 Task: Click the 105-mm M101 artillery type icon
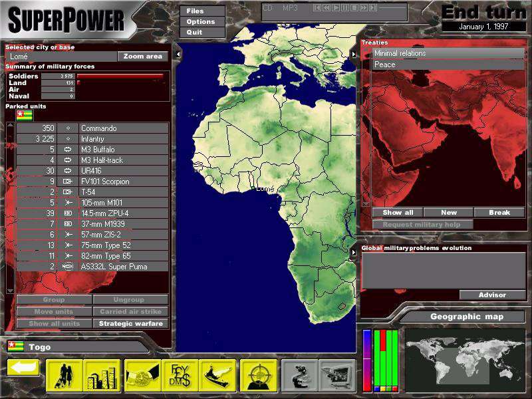(x=68, y=203)
